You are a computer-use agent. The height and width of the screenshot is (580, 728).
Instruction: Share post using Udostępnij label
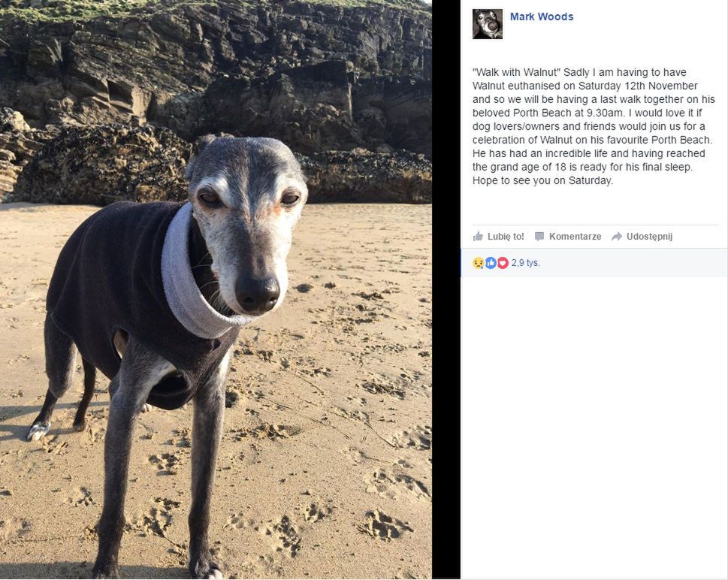[649, 237]
